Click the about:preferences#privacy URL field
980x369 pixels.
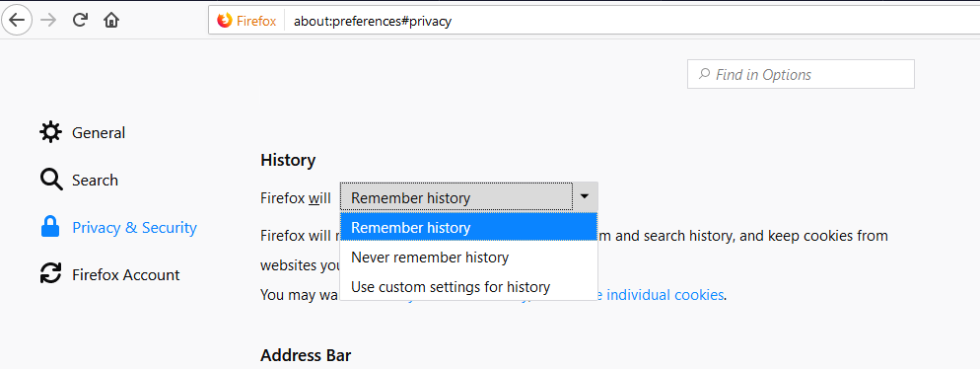point(631,21)
